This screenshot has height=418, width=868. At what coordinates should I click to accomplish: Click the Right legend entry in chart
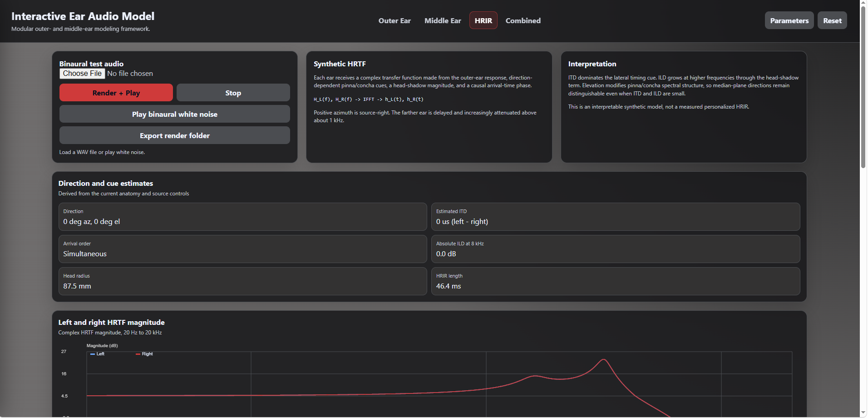tap(144, 354)
